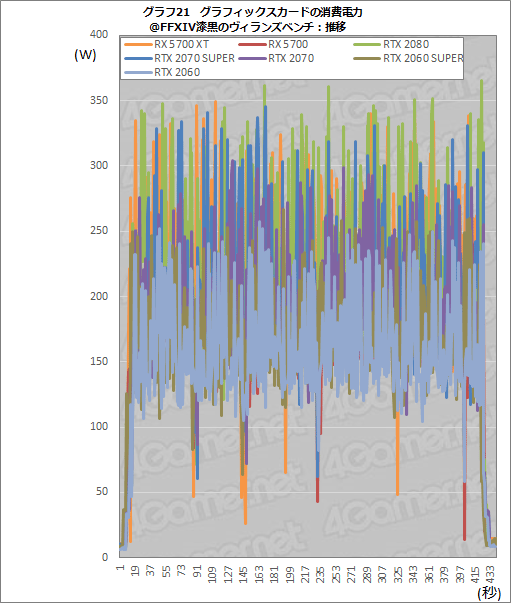Click the RTX 2060 light blue legend swatch

138,72
